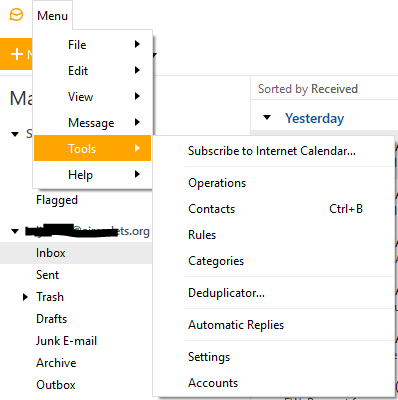Screen dimensions: 398x400
Task: Open the Menu button at top
Action: coord(52,16)
